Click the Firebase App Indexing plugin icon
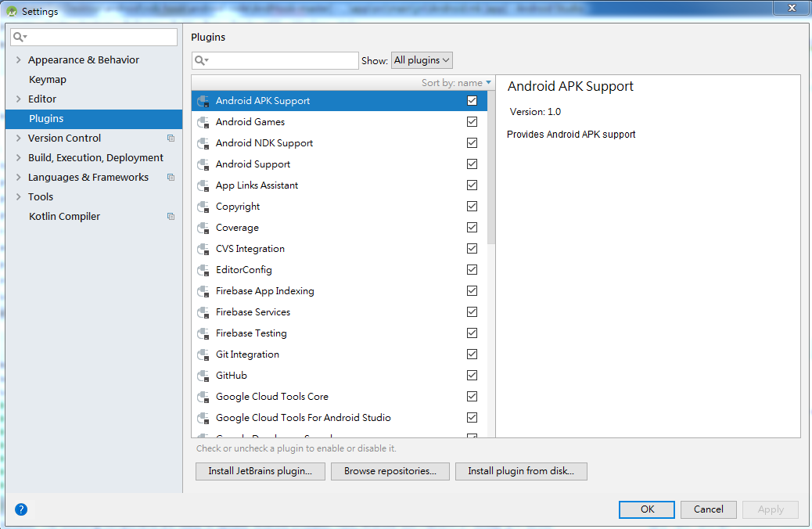Viewport: 812px width, 529px height. pos(203,291)
